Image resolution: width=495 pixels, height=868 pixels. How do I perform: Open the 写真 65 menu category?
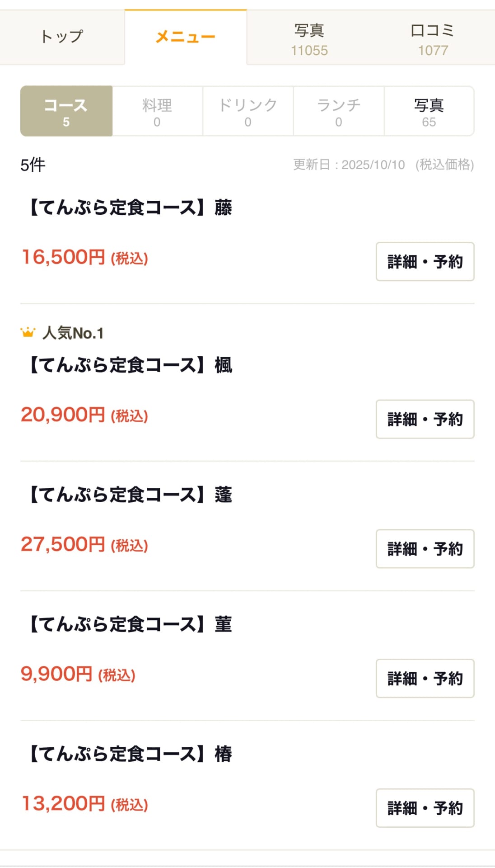[429, 111]
